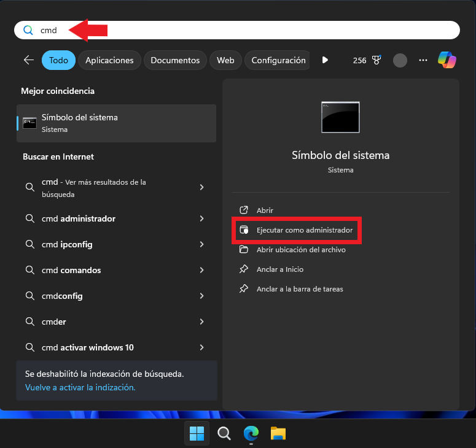Expand chevron next to 'cmd activar windows 10'

pyautogui.click(x=201, y=347)
